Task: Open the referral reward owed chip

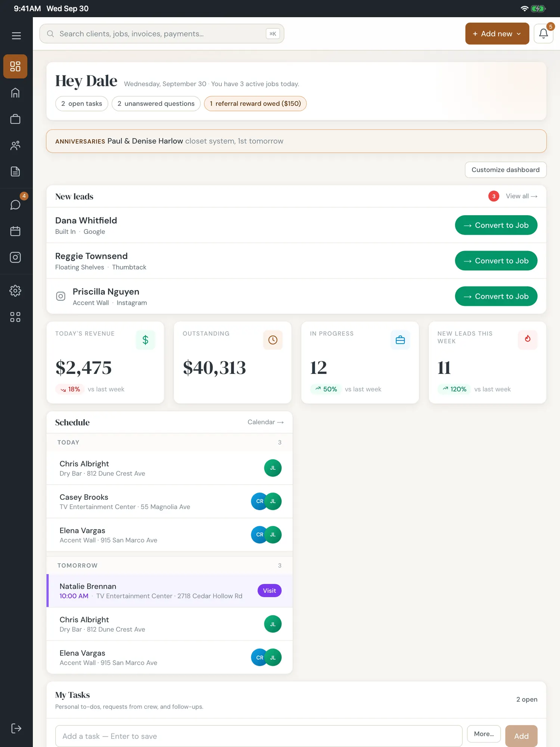Action: [255, 103]
